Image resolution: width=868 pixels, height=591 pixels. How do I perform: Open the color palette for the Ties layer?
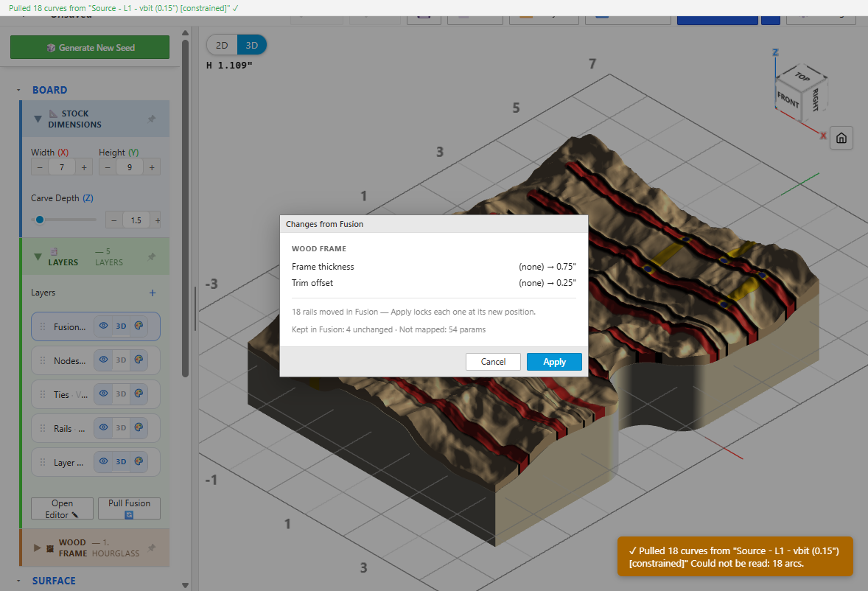point(139,394)
